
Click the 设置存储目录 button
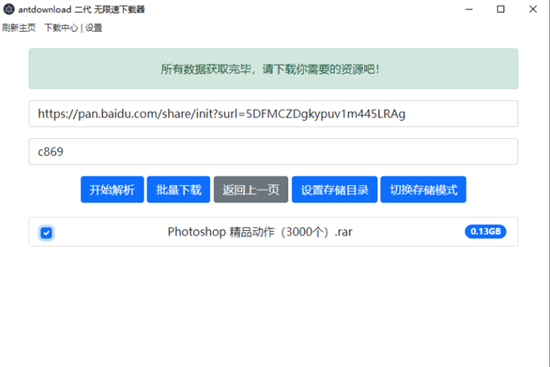(335, 189)
